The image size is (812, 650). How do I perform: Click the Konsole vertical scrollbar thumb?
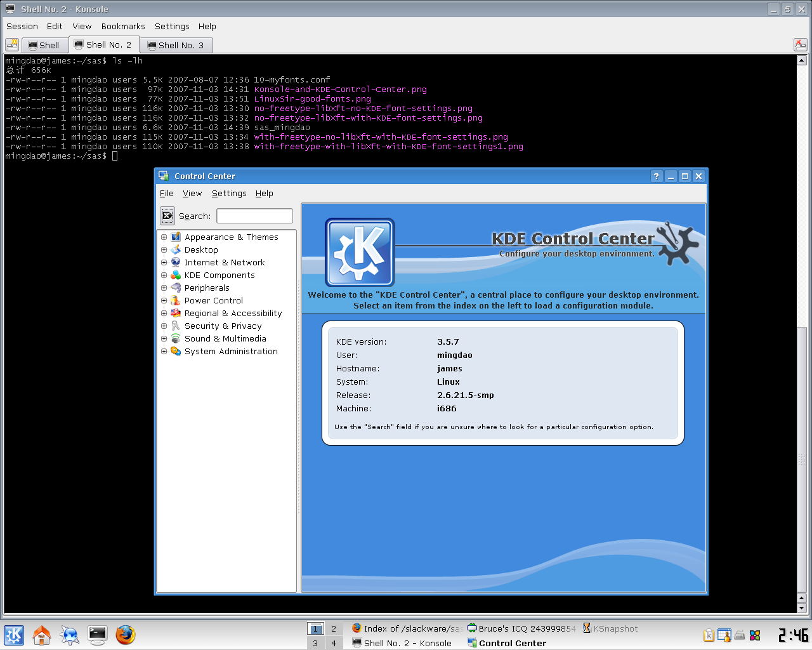tap(802, 461)
